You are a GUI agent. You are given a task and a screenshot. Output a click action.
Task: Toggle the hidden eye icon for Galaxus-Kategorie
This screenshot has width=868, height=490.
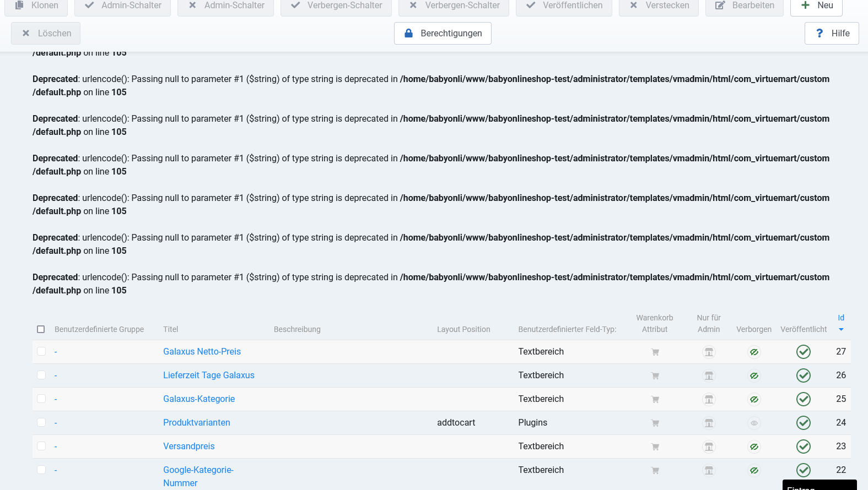[x=754, y=399]
